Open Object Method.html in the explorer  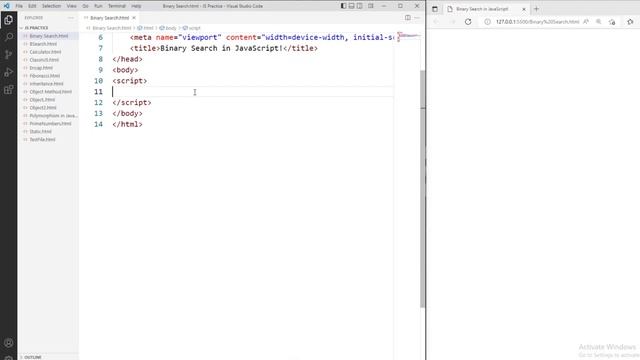point(50,91)
